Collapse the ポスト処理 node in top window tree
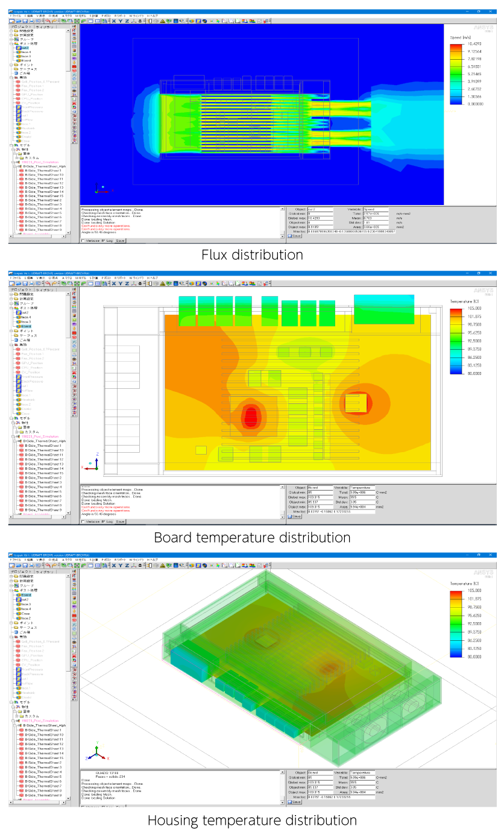The height and width of the screenshot is (835, 504). coord(11,43)
